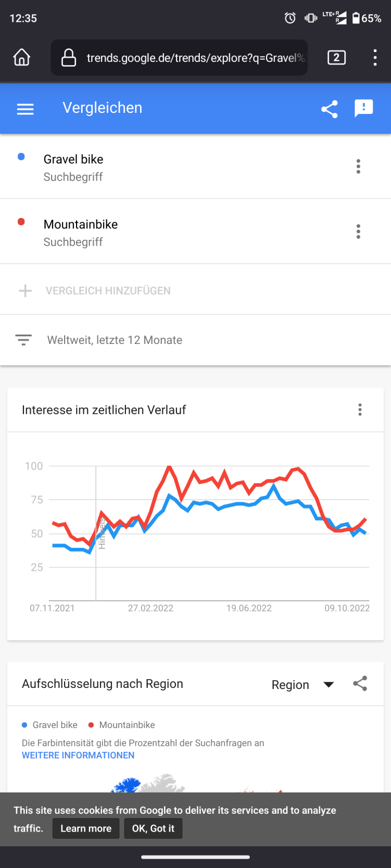Screen dimensions: 391x868
Task: Click the blue Gravel bike color dot
Action: pyautogui.click(x=21, y=157)
